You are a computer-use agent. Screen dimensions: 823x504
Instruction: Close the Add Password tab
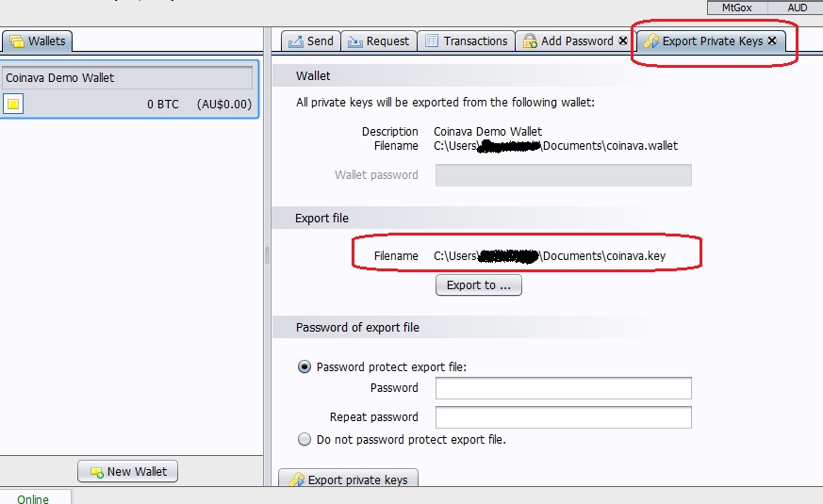pyautogui.click(x=623, y=41)
